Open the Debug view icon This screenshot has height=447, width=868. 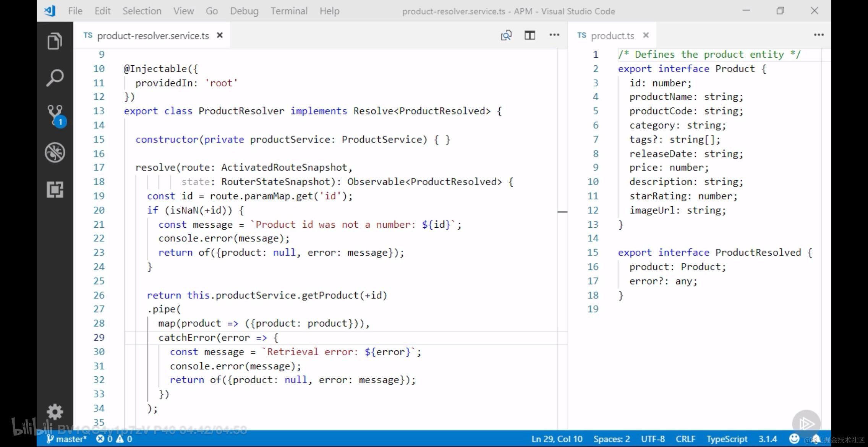pyautogui.click(x=55, y=152)
